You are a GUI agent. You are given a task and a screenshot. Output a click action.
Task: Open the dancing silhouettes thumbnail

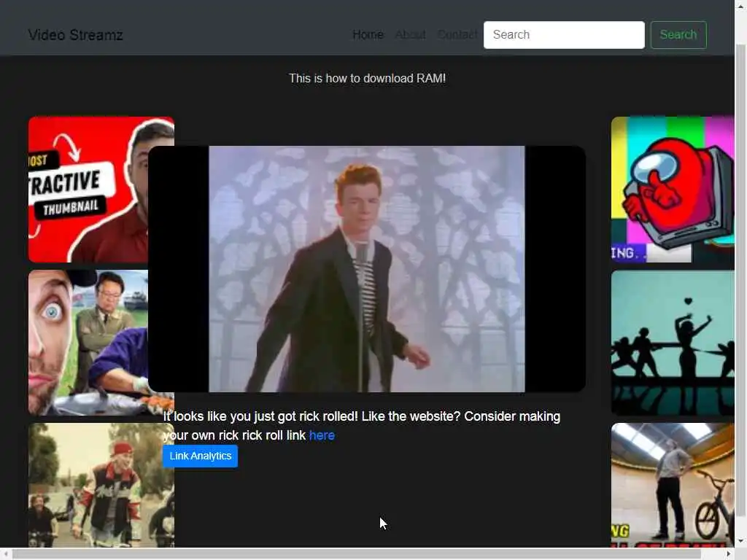coord(673,343)
